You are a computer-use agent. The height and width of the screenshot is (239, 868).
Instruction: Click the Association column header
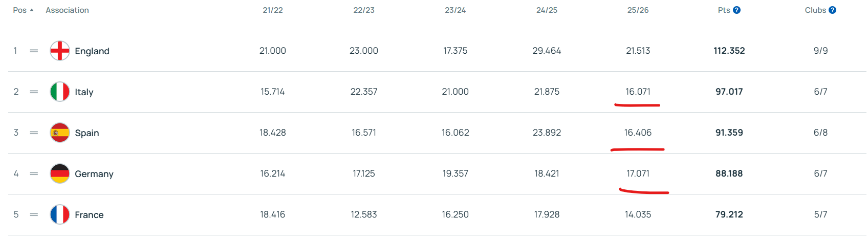point(67,10)
